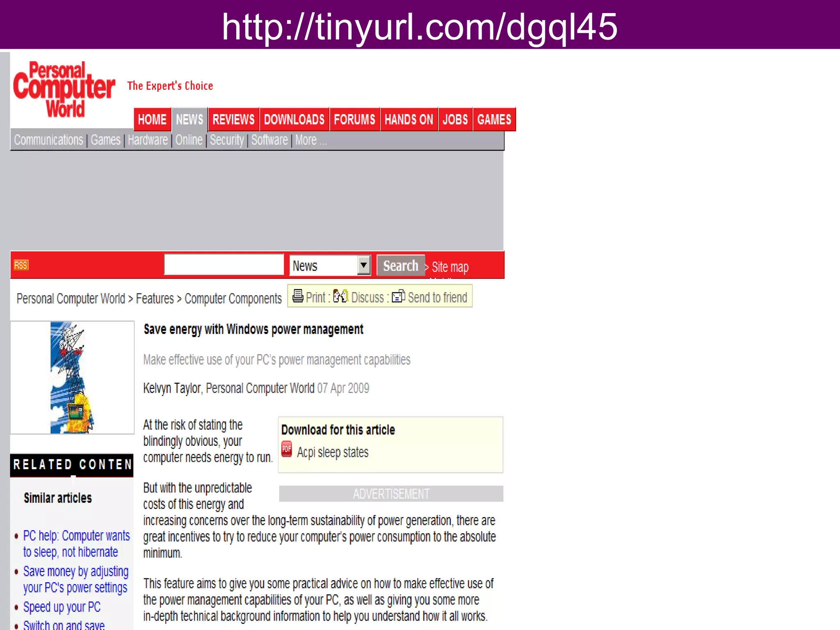
Task: Click the Personal Computer World breadcrumb
Action: pos(71,299)
